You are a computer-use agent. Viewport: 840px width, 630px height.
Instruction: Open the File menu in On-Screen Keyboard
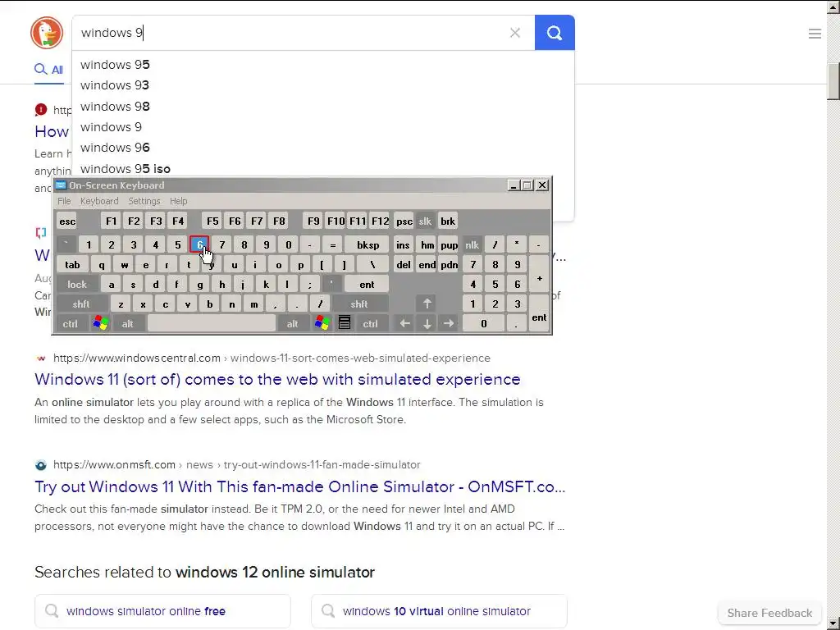[x=64, y=201]
